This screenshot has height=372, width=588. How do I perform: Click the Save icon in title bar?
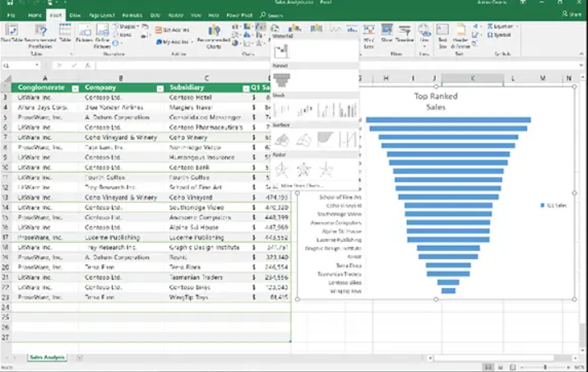[10, 2]
